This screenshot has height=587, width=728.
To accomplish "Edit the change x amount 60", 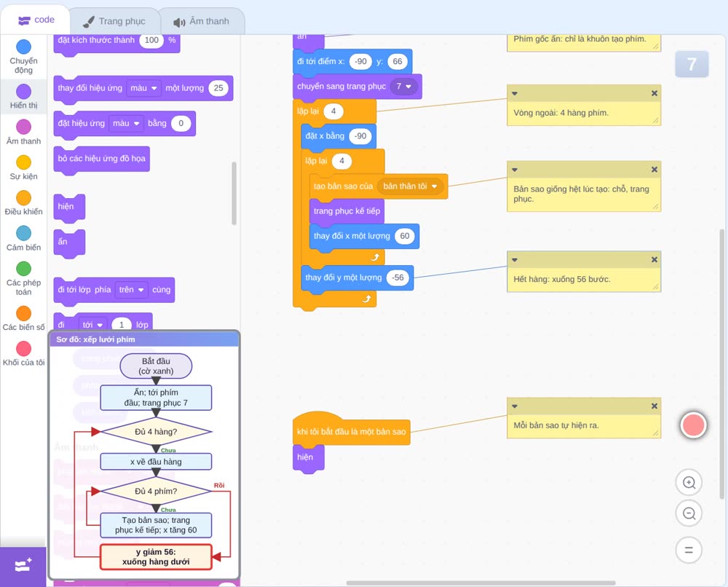I will click(x=404, y=236).
